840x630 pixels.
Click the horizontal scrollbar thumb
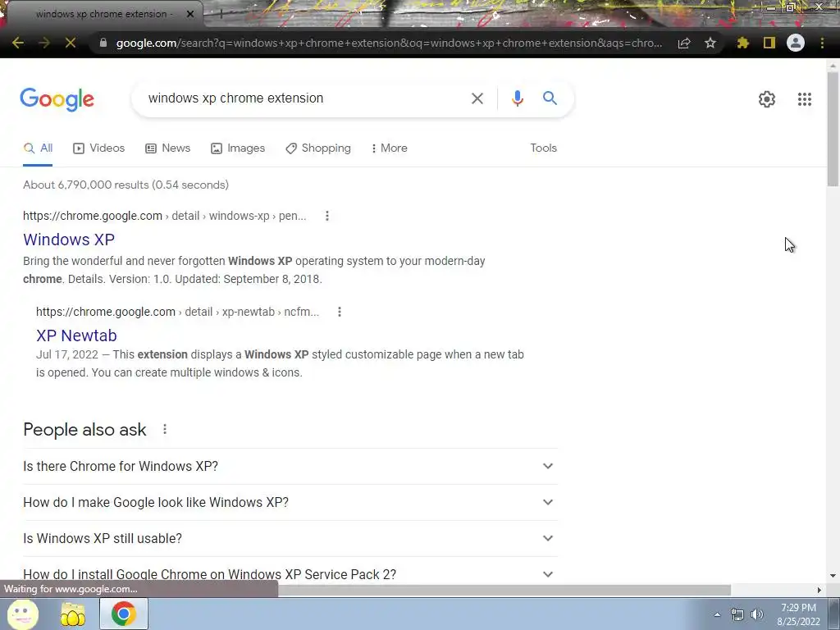[x=504, y=590]
